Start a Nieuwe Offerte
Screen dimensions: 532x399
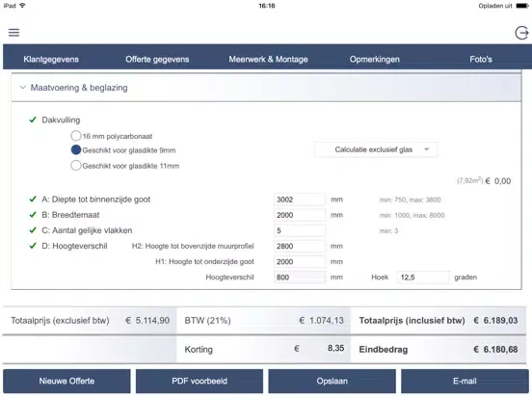tap(66, 381)
